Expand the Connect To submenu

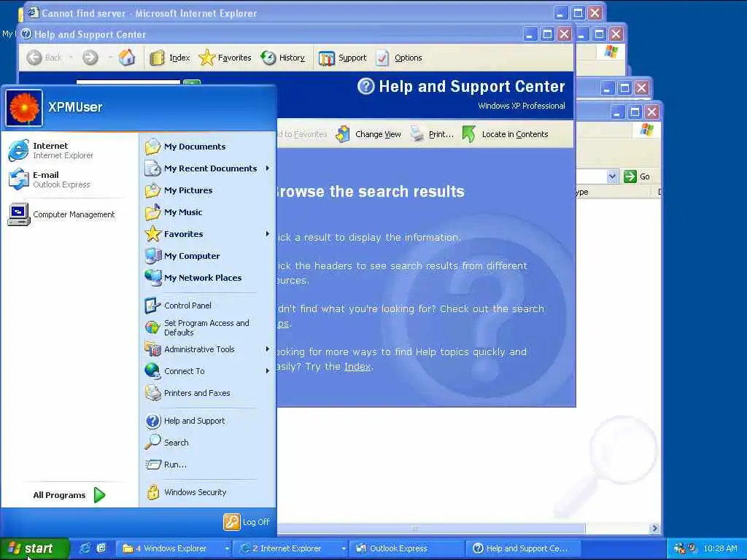[208, 371]
